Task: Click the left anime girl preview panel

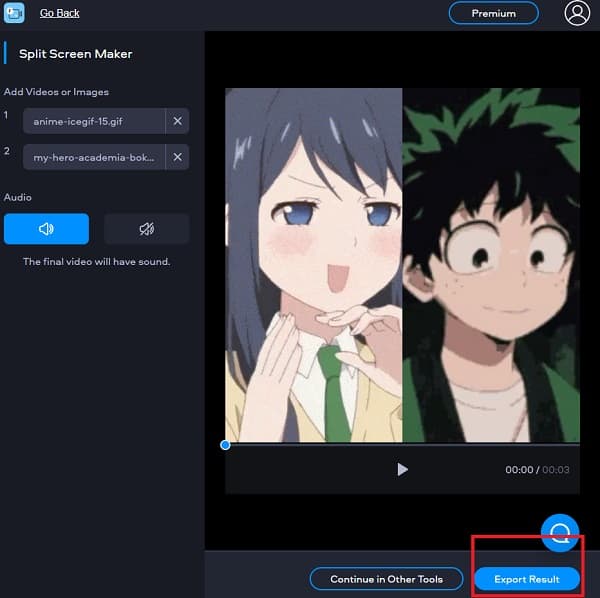Action: coord(314,265)
